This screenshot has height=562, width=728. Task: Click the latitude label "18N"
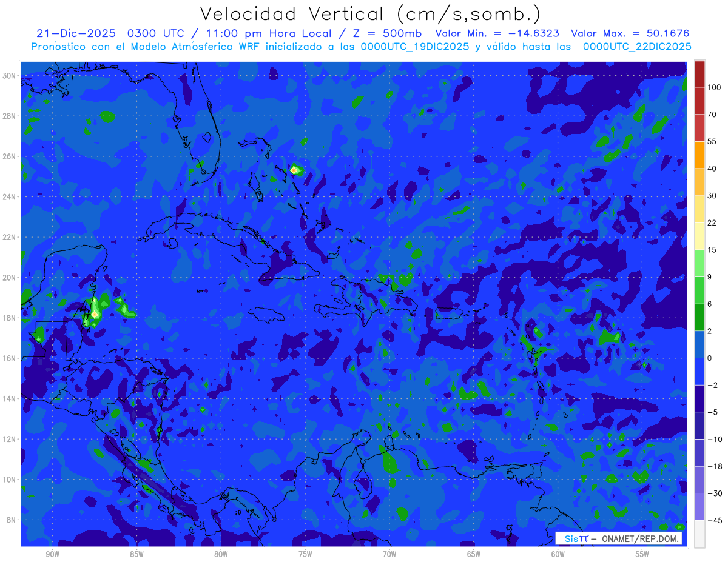(10, 318)
